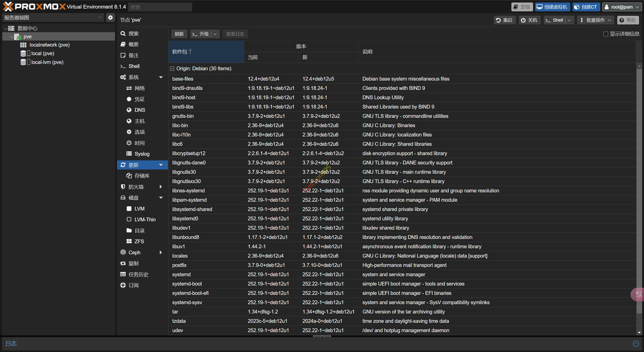Click the gear settings icon beside server view

(110, 17)
